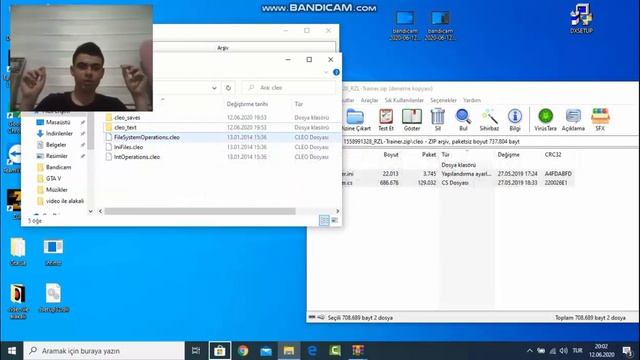Select İndirilenler in Explorer sidebar
Image resolution: width=640 pixels, height=360 pixels.
point(59,133)
